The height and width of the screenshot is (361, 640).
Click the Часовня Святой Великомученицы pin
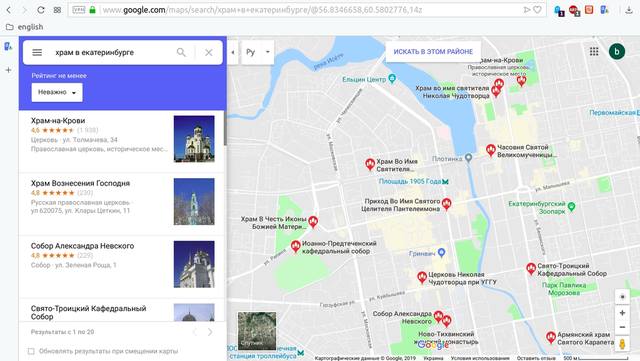point(491,150)
